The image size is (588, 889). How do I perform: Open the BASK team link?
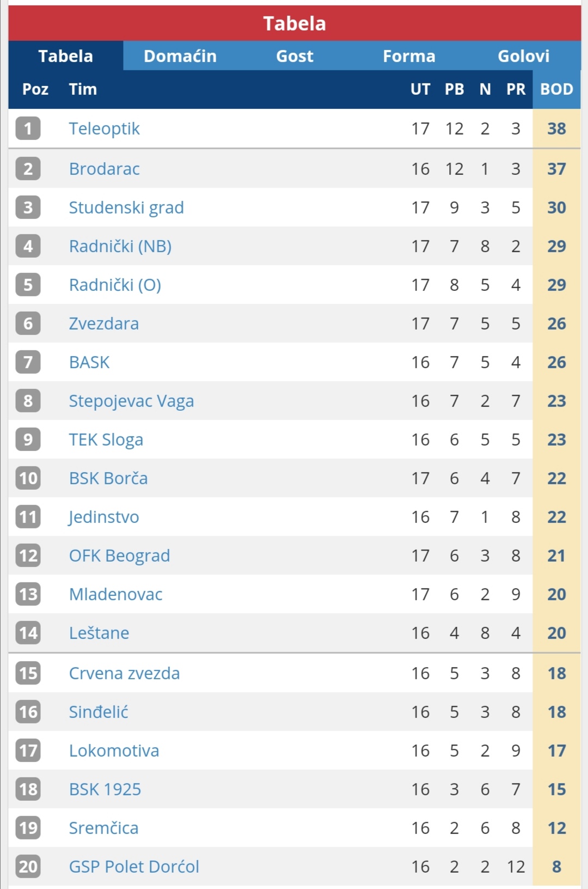click(89, 362)
